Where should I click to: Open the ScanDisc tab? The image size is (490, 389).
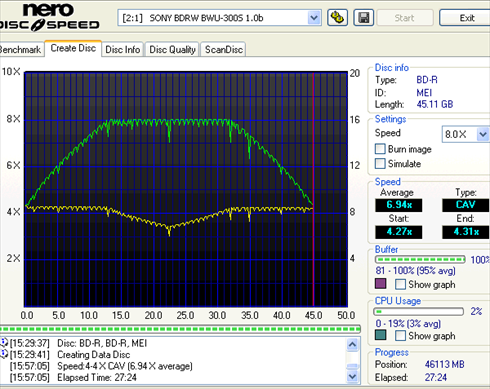tap(224, 50)
